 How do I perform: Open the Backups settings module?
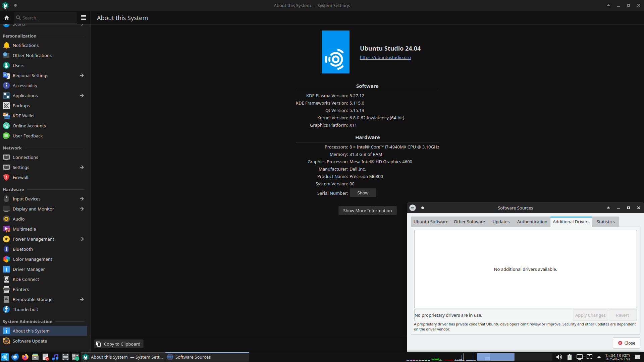pyautogui.click(x=44, y=106)
